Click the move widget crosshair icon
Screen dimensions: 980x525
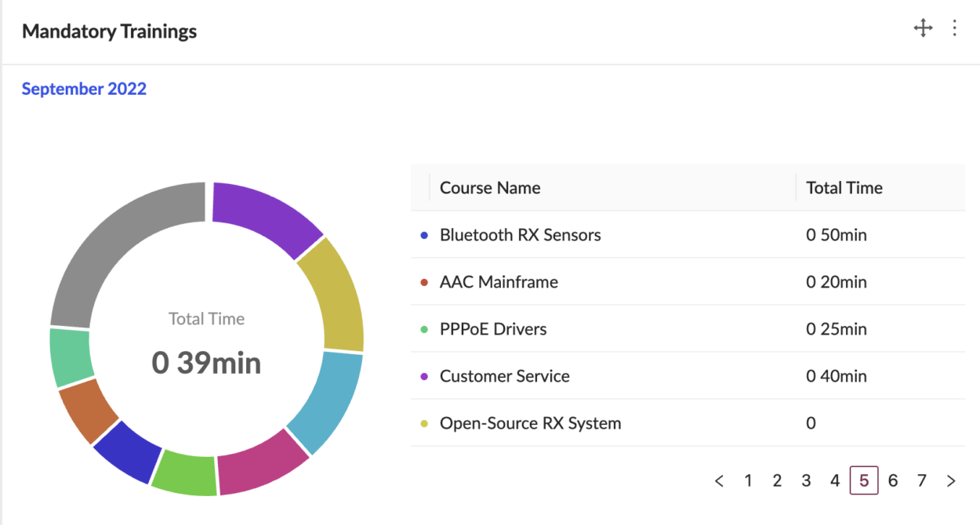[923, 29]
